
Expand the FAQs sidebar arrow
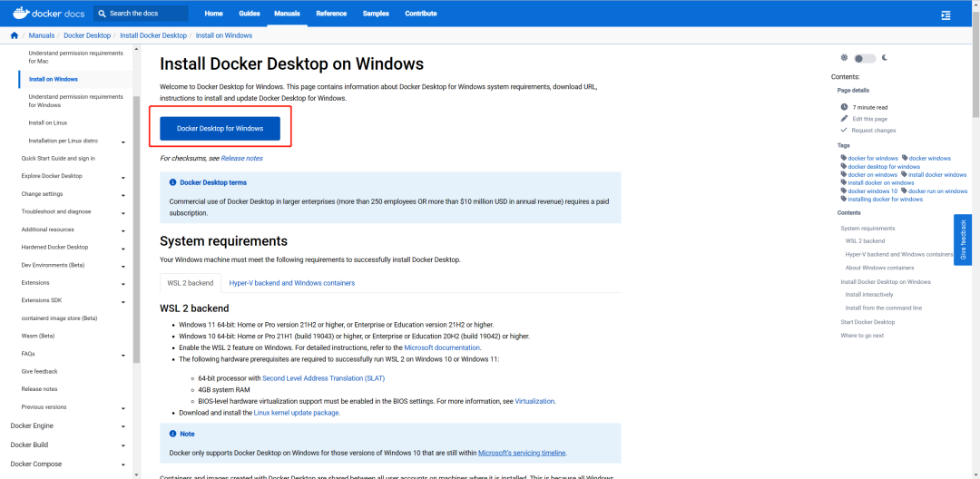123,355
